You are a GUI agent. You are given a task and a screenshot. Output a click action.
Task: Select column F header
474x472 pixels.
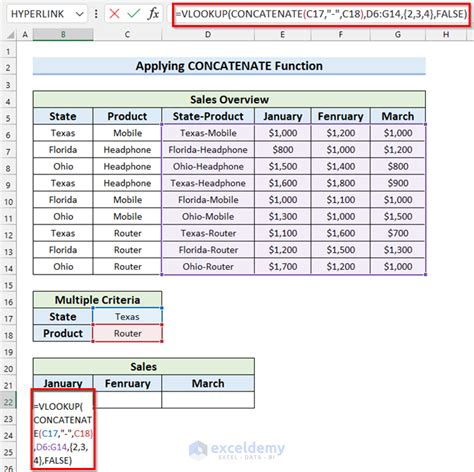point(340,34)
